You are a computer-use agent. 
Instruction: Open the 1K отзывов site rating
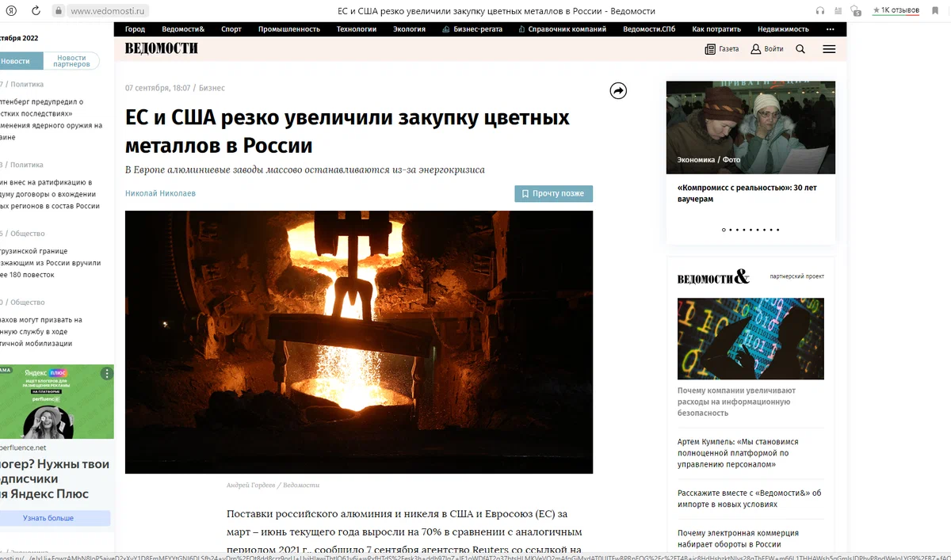tap(896, 10)
